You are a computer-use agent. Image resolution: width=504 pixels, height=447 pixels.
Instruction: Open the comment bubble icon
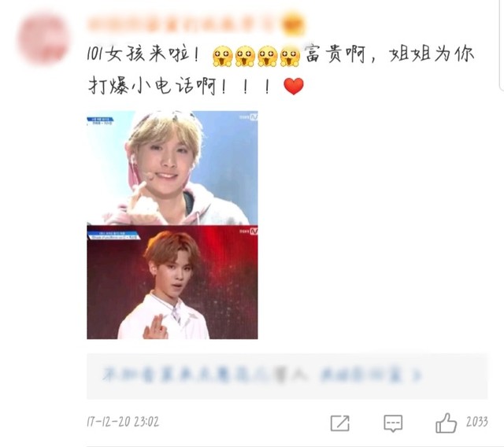393,423
